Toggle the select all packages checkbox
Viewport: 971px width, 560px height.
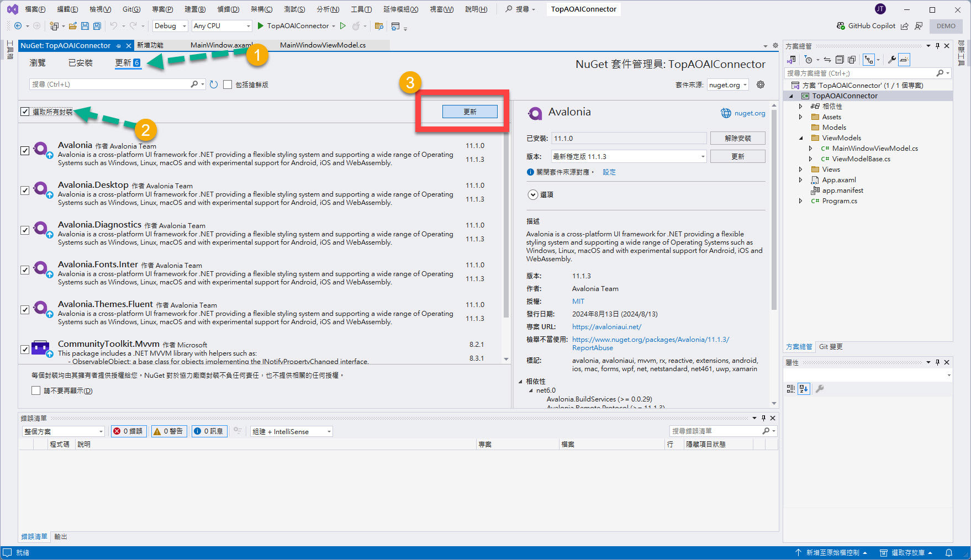coord(25,112)
